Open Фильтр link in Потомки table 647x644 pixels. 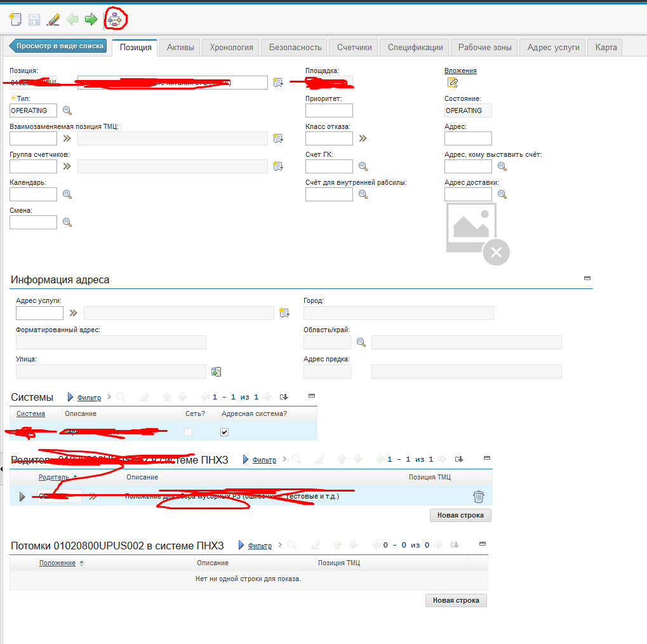click(260, 546)
